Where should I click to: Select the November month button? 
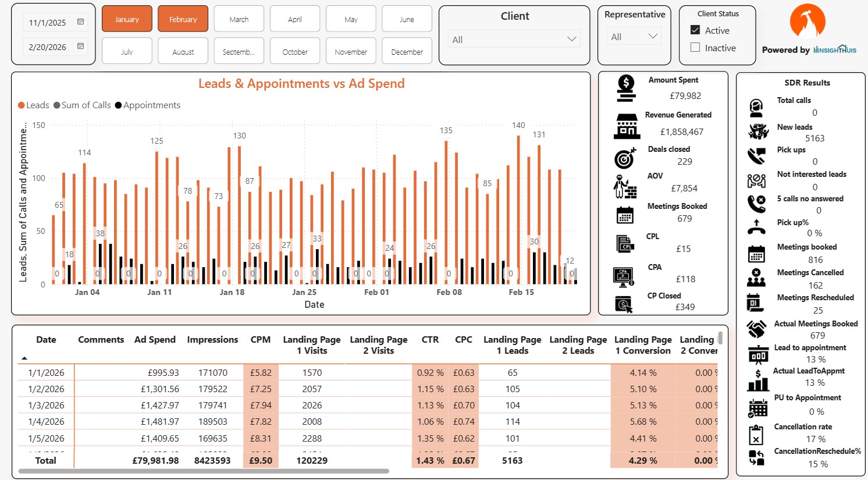pyautogui.click(x=351, y=51)
